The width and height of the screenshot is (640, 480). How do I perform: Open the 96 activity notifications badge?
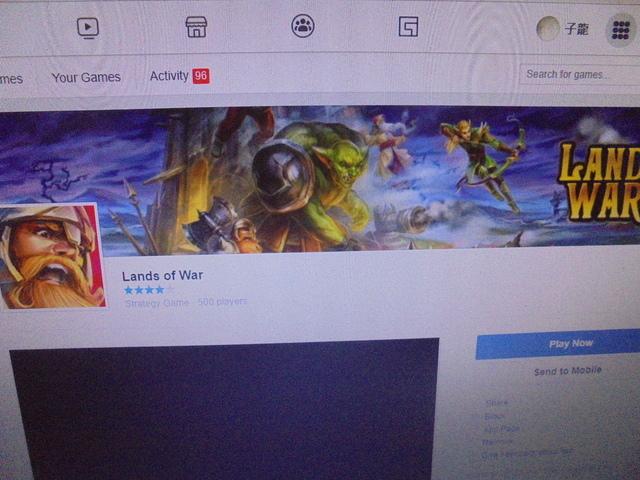[201, 76]
